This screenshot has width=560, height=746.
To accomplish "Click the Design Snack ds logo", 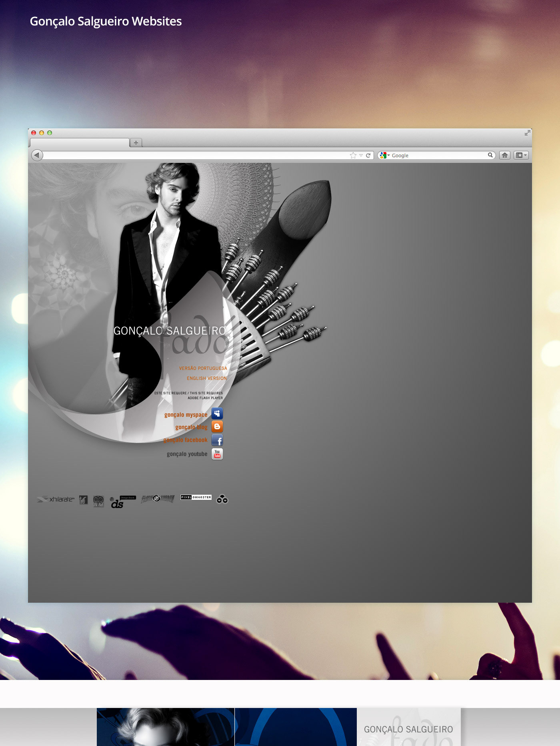I will coord(123,502).
